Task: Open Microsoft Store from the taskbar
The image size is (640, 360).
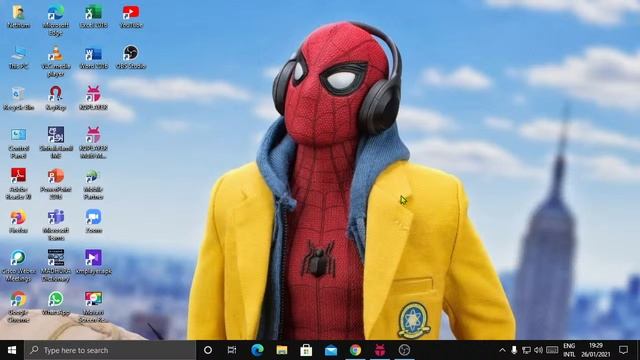Action: click(x=306, y=350)
